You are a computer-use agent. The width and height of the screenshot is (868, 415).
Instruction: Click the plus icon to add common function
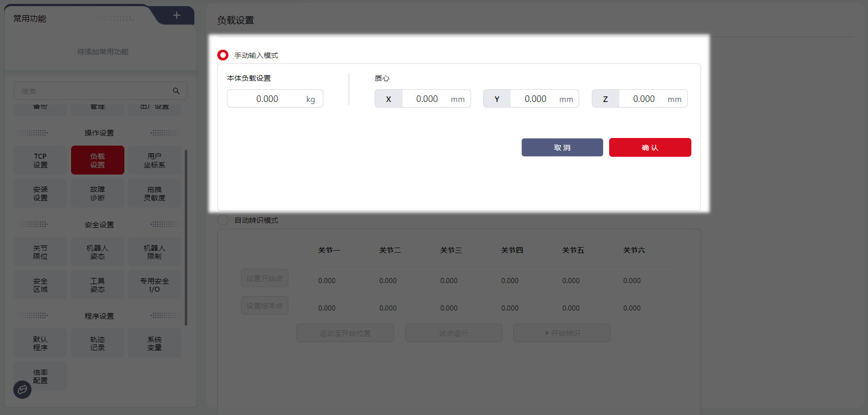[176, 15]
